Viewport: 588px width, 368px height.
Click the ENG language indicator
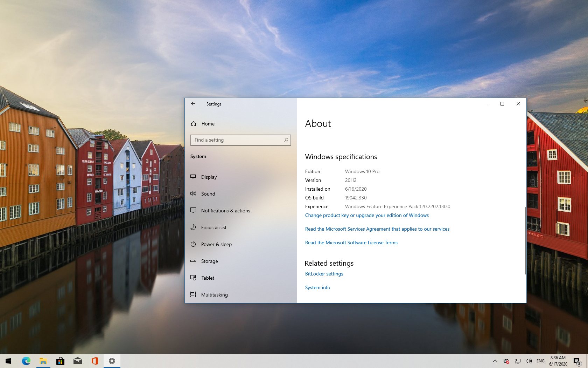click(x=540, y=361)
